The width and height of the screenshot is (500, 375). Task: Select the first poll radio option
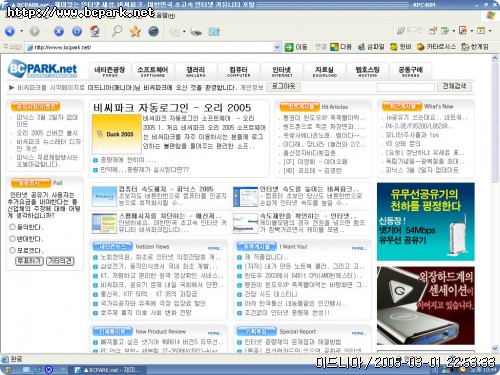click(12, 227)
